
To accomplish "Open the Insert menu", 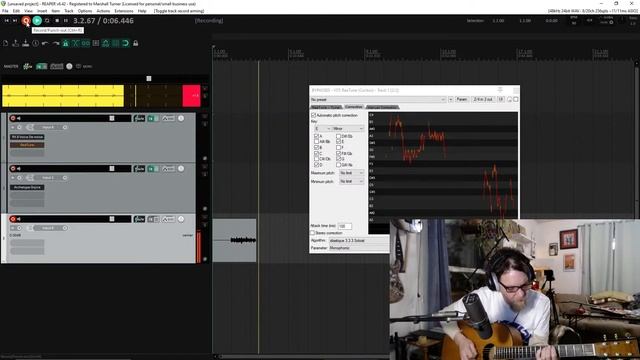I will tap(42, 11).
